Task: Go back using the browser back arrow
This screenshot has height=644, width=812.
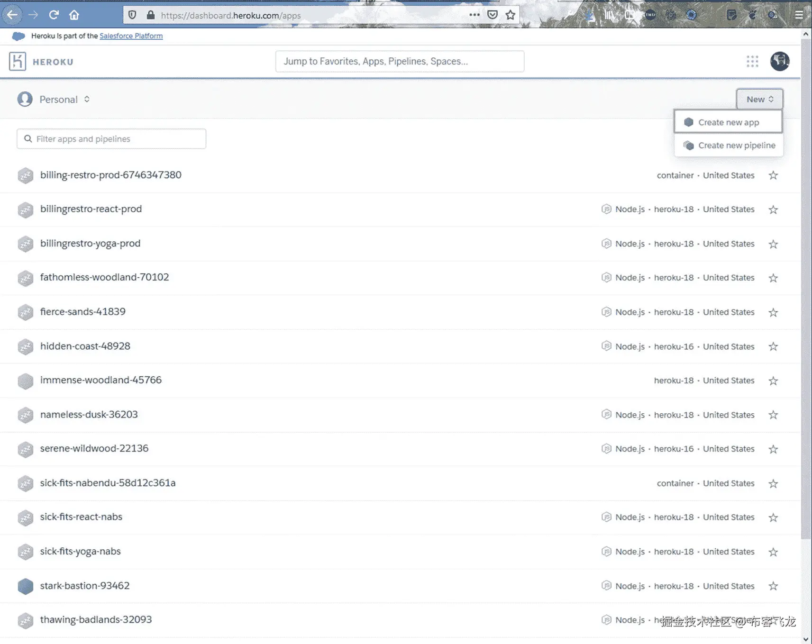Action: 12,15
